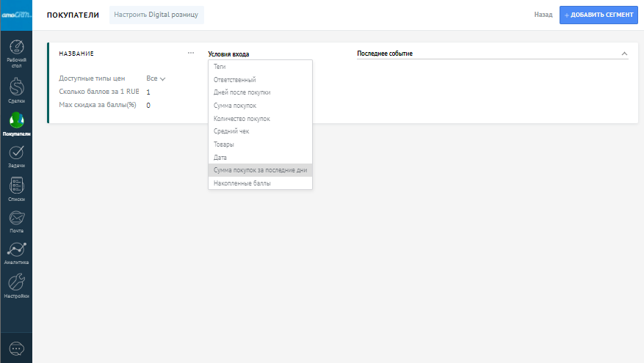Select Сумма покупок за последние дни option
The width and height of the screenshot is (644, 363).
click(x=260, y=170)
